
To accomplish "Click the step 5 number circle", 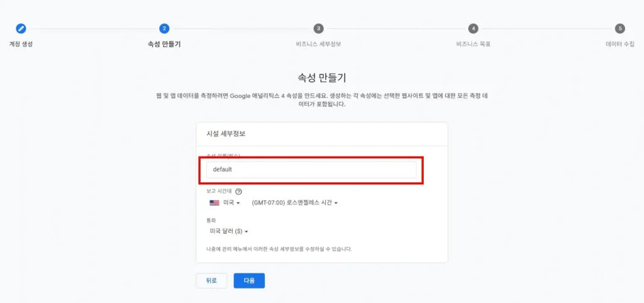I will (620, 28).
